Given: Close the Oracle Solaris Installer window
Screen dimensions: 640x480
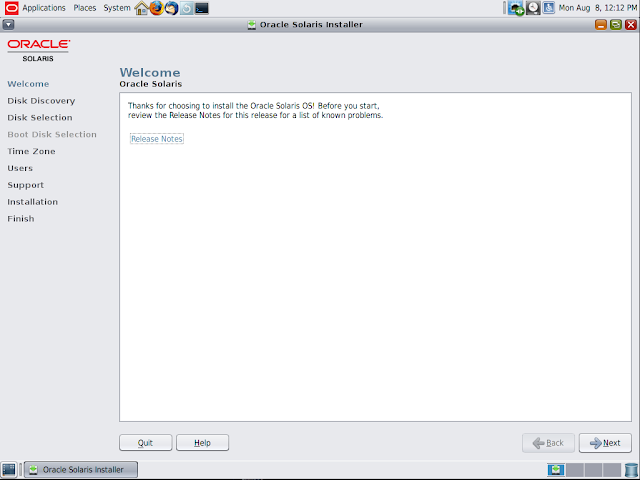Looking at the screenshot, I should point(631,24).
